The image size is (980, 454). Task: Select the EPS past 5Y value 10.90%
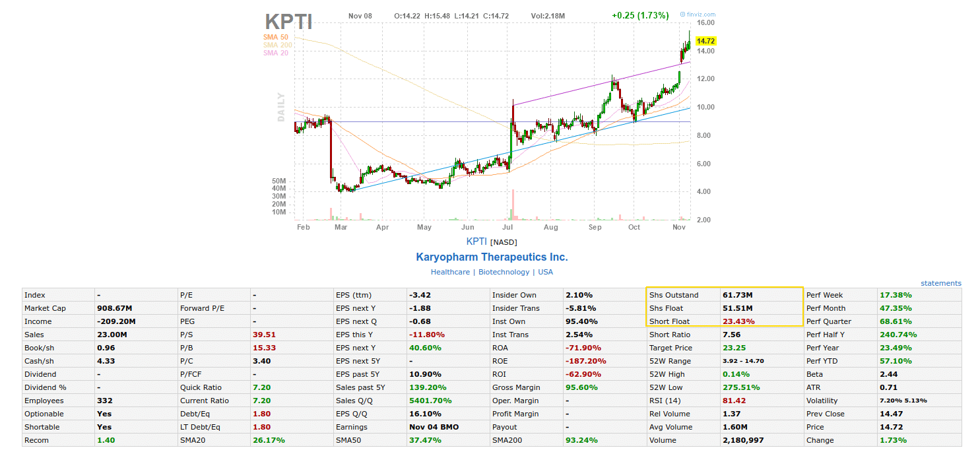pyautogui.click(x=425, y=374)
